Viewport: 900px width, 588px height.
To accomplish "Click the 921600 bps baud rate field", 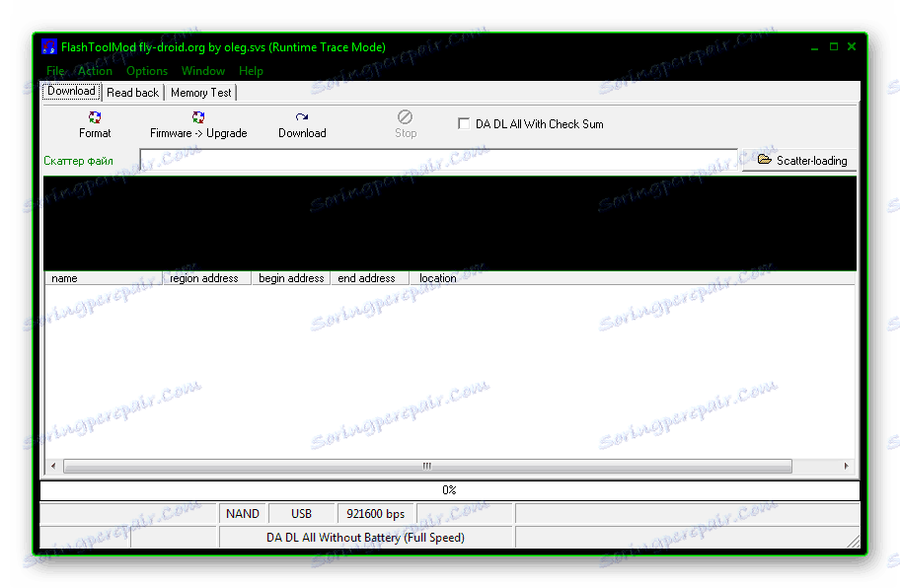I will click(x=375, y=513).
